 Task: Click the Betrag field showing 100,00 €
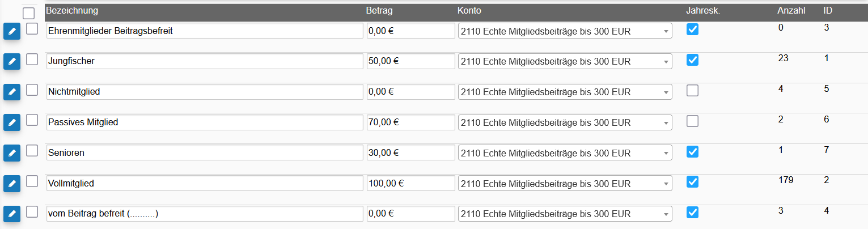(411, 184)
